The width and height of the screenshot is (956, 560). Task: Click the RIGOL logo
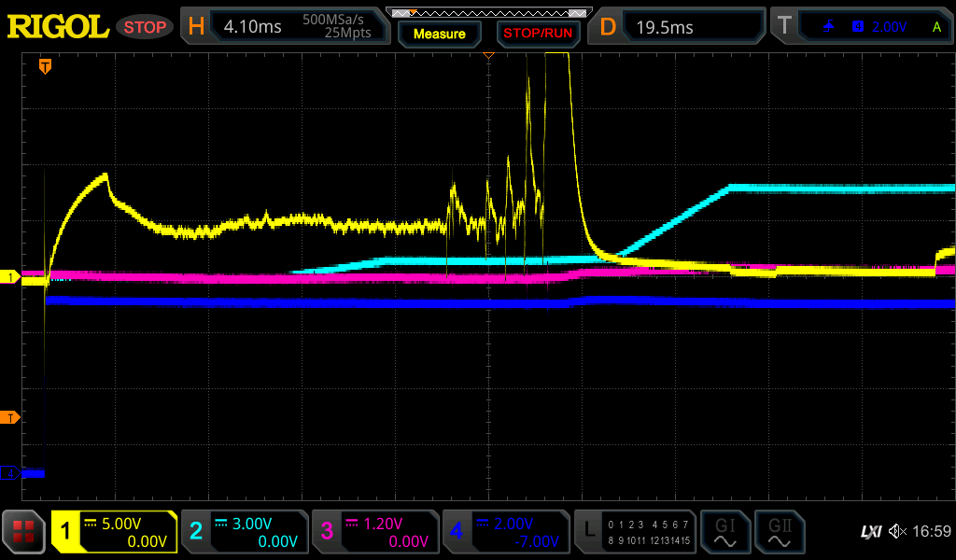[58, 27]
